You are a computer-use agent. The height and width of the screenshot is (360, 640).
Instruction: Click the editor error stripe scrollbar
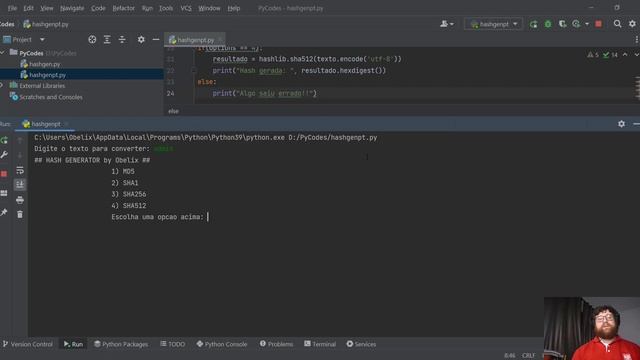(637, 87)
